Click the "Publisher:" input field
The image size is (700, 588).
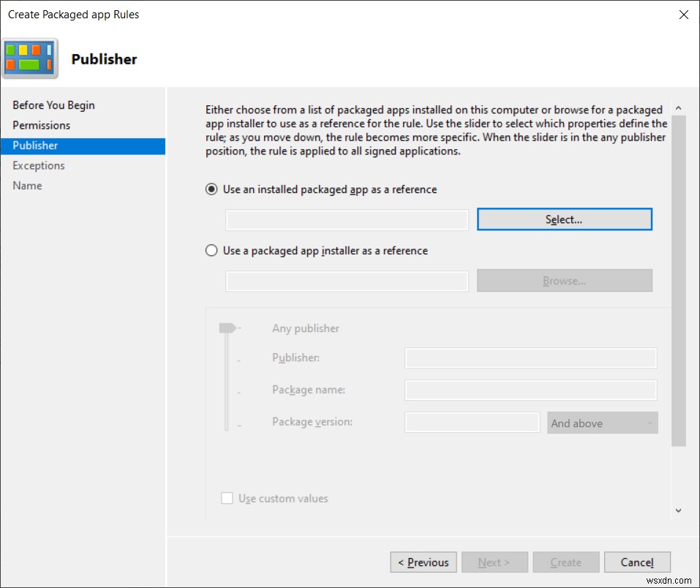tap(530, 358)
